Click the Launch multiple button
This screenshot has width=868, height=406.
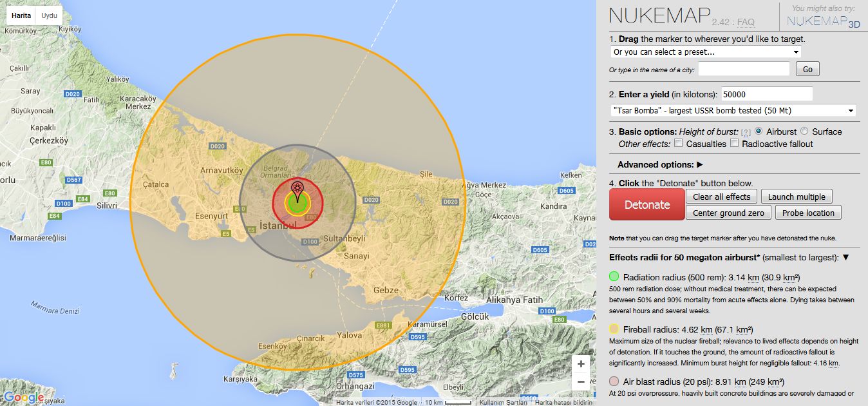click(x=797, y=197)
